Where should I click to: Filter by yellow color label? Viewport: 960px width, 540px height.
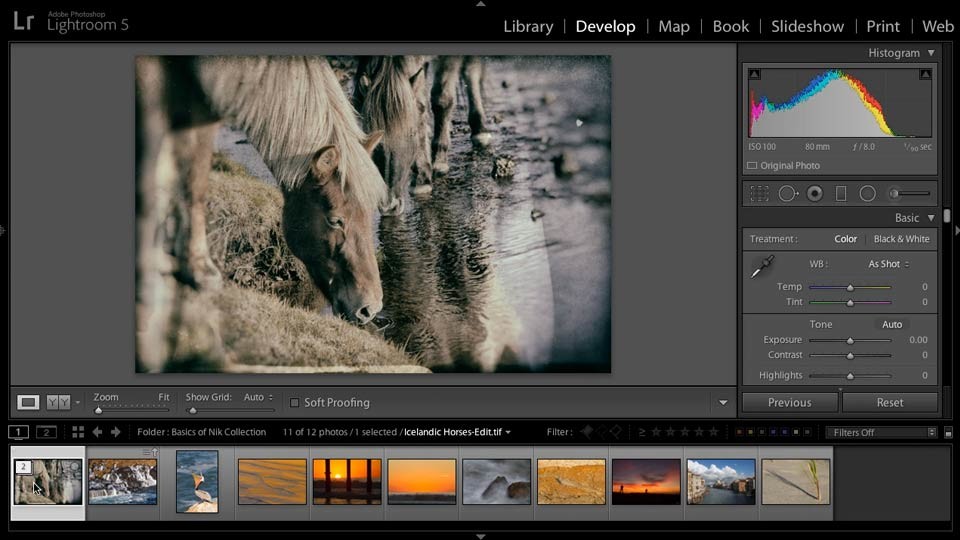751,432
